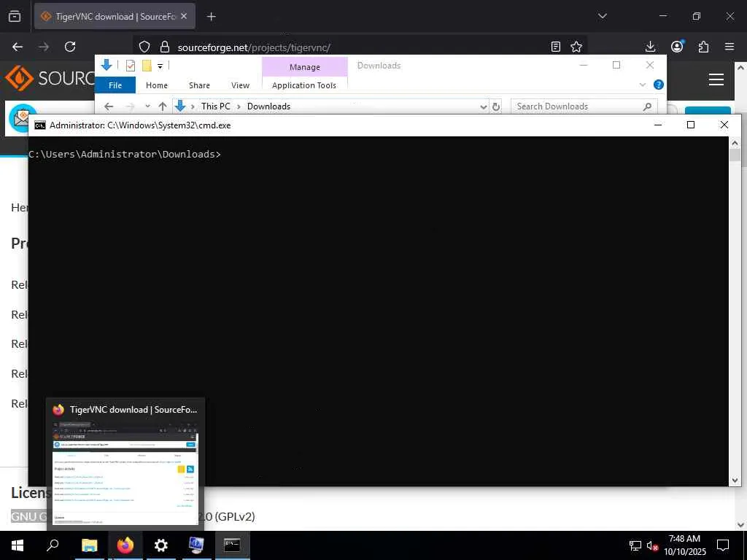List all tabs dropdown arrow in Firefox

(603, 16)
